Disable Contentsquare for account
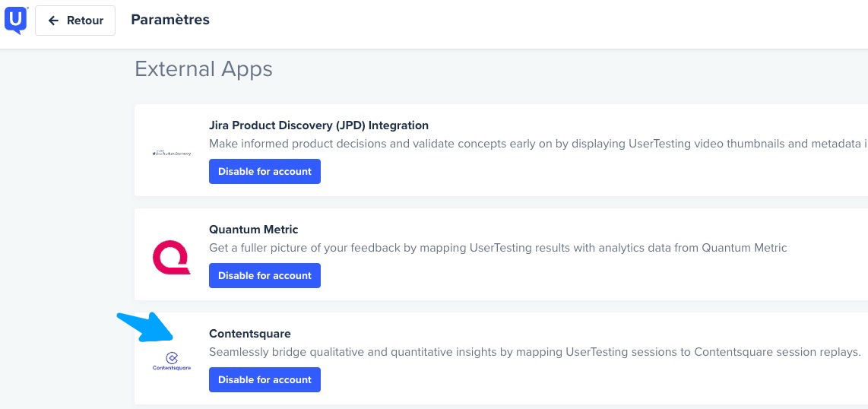 coord(265,379)
